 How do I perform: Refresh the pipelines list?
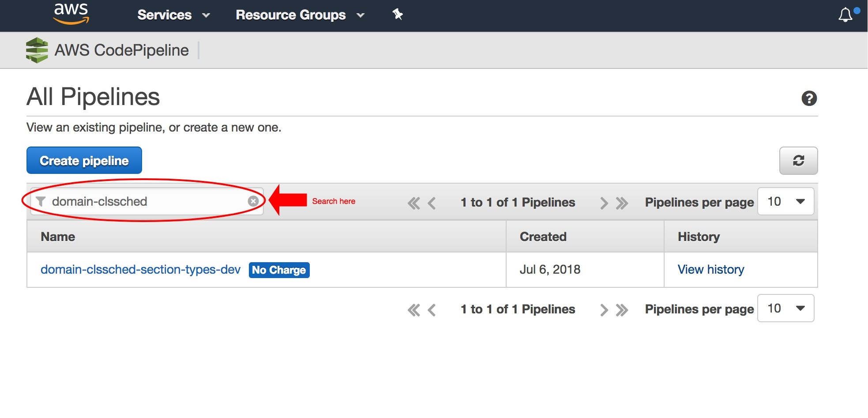(x=798, y=160)
